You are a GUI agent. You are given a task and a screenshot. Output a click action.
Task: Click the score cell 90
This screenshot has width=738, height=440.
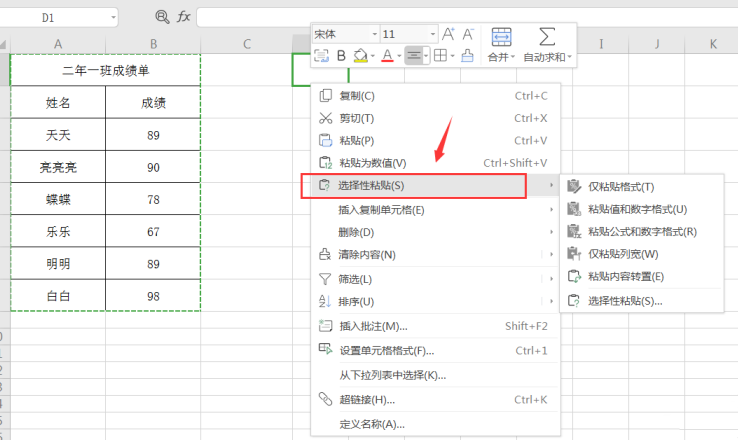coord(153,167)
